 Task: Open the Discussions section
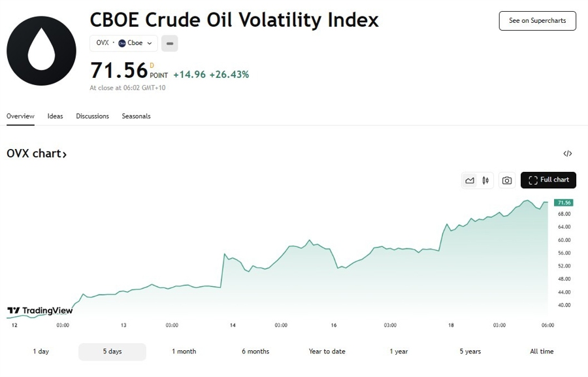[x=92, y=116]
